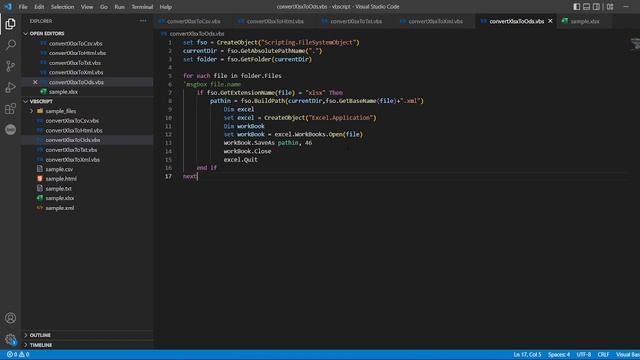The height and width of the screenshot is (360, 640).
Task: Click the VS Code logo icon
Action: click(8, 7)
